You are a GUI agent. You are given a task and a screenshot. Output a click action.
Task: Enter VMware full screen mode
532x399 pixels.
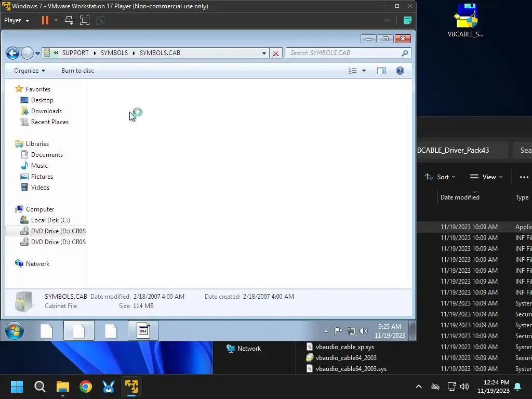coord(85,20)
